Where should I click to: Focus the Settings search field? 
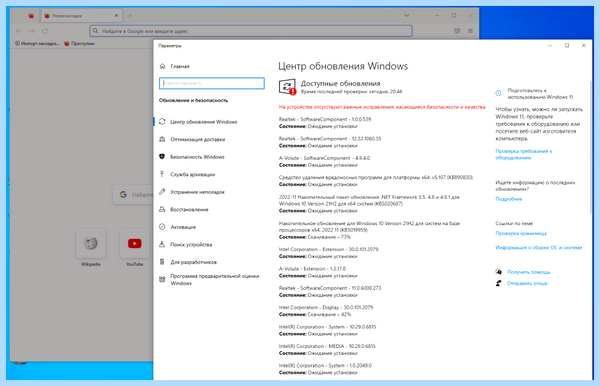point(212,83)
